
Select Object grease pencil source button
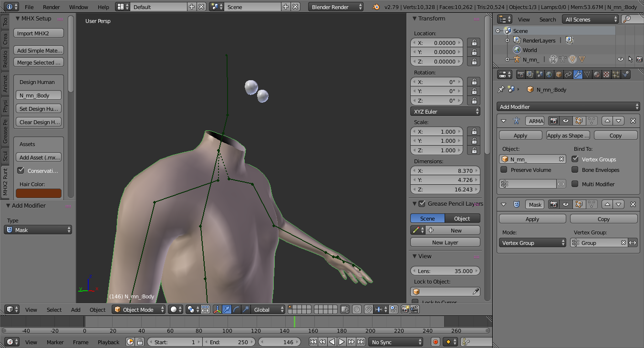click(462, 218)
